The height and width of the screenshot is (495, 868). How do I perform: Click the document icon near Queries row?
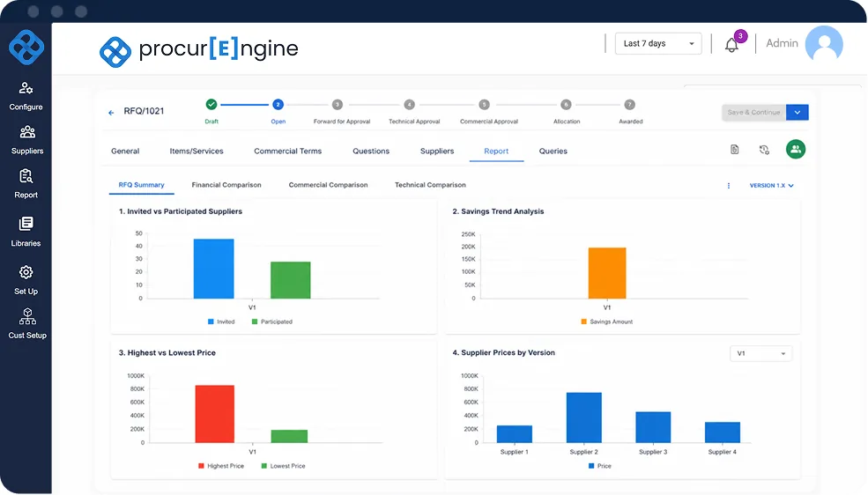pos(735,150)
